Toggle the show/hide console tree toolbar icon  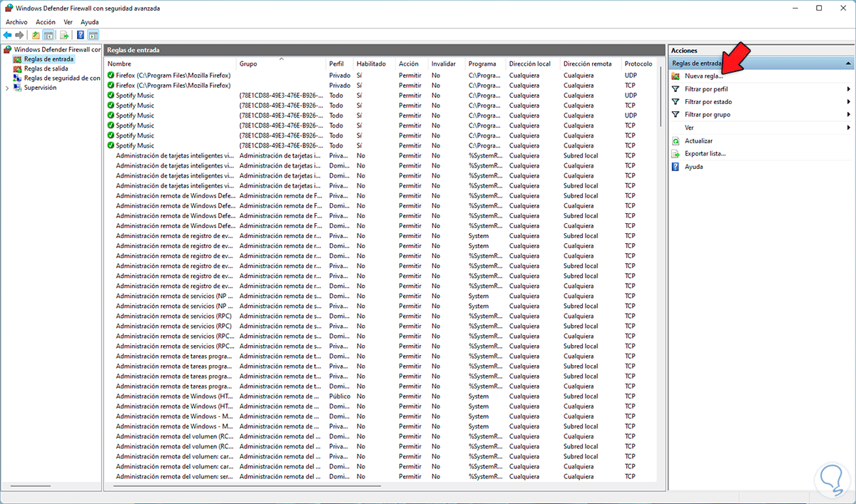(49, 35)
